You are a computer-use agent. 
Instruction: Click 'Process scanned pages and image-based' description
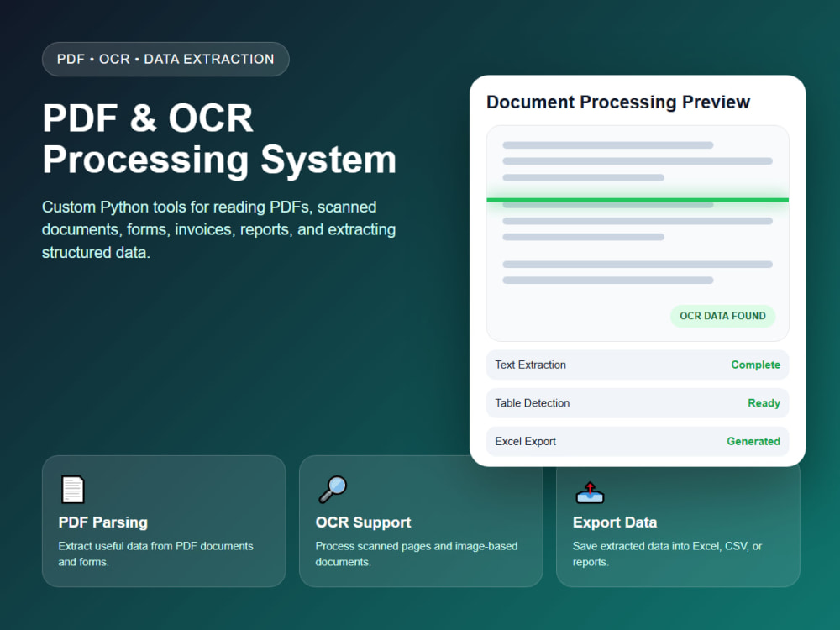(417, 554)
